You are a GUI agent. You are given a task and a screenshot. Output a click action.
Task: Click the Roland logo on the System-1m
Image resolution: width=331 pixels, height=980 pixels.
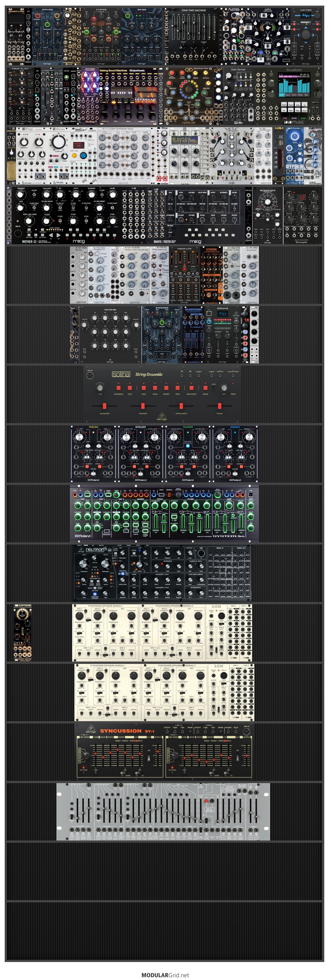pyautogui.click(x=83, y=536)
